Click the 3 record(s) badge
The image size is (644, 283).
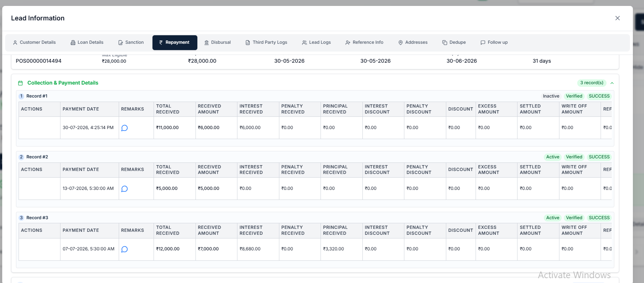click(x=592, y=83)
